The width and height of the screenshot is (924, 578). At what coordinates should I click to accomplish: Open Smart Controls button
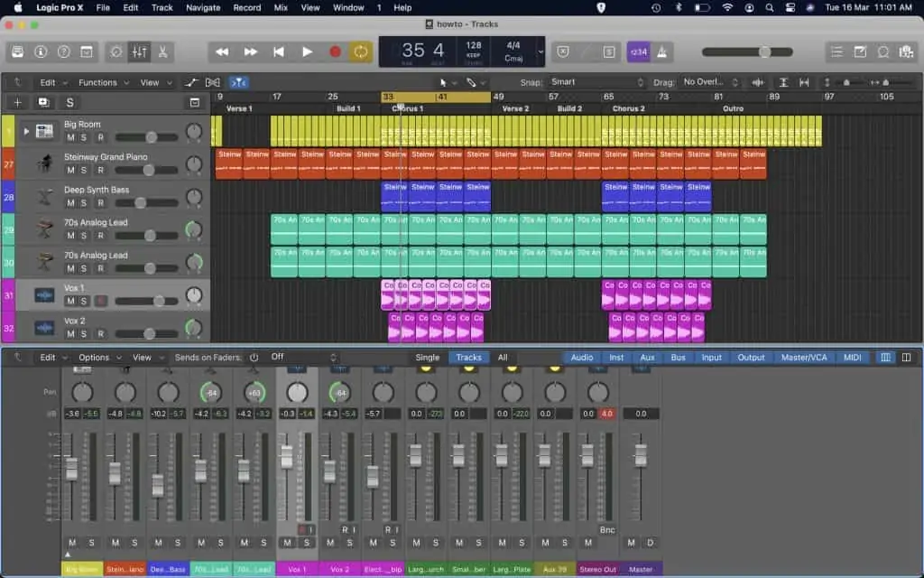[116, 51]
